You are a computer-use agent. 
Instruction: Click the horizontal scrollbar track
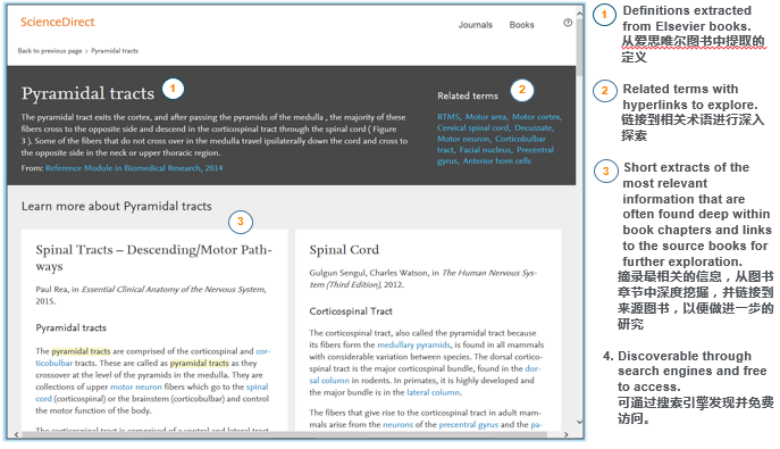tap(291, 435)
